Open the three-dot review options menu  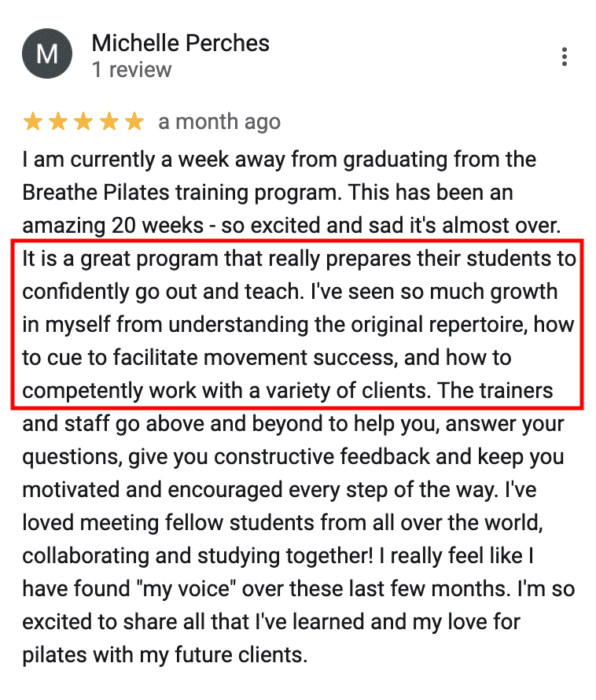[565, 57]
